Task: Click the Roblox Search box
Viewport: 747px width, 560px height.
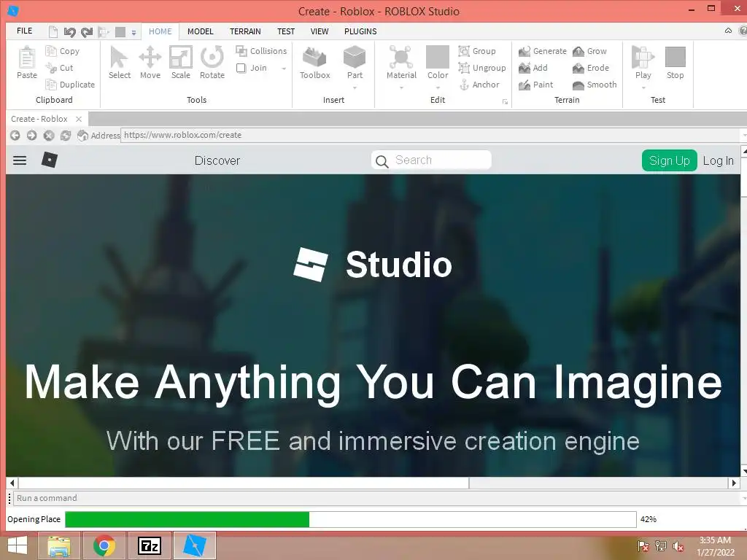Action: tap(431, 160)
